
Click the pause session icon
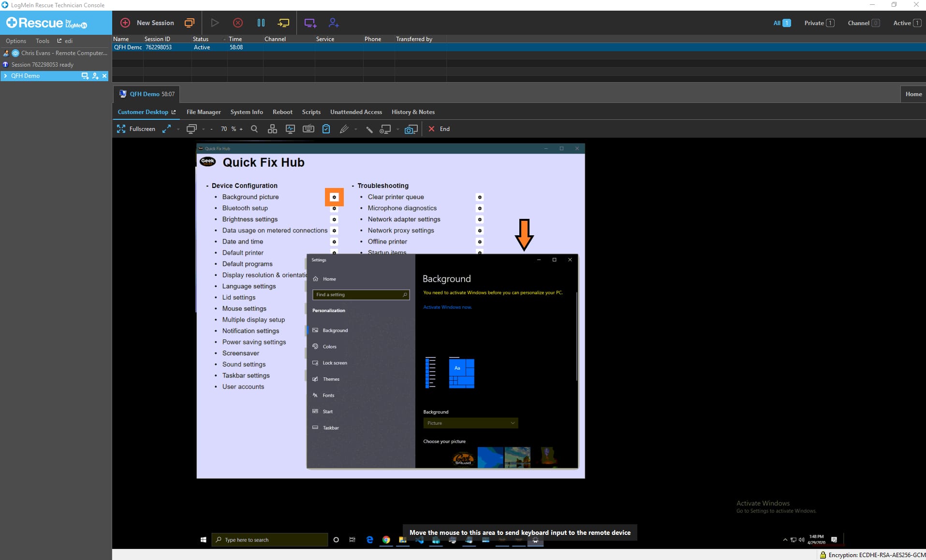(x=261, y=23)
